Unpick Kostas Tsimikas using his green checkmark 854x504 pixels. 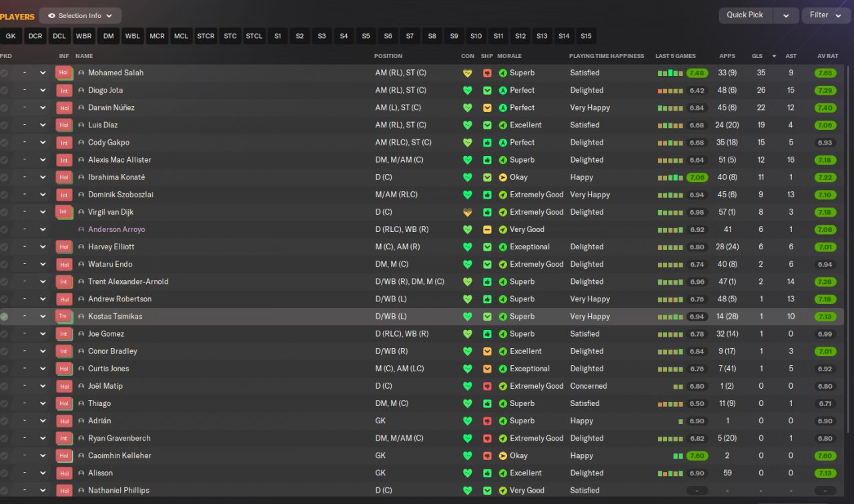coord(5,316)
